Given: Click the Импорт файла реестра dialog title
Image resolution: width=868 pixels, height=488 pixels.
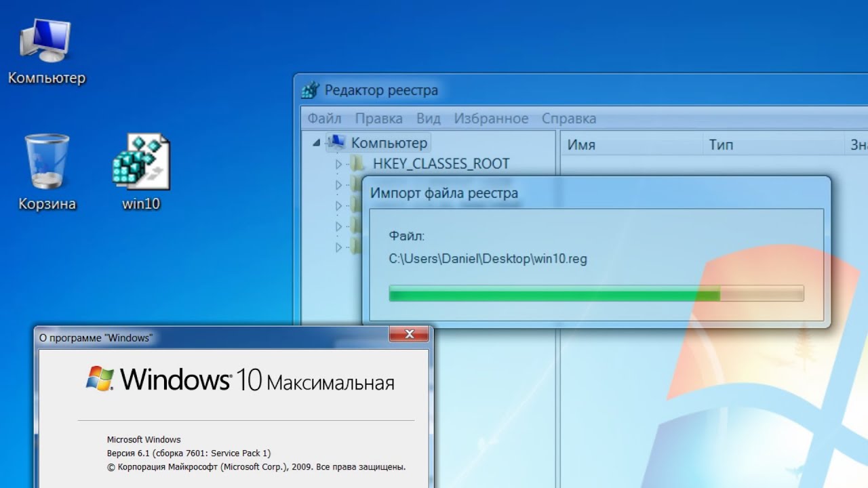Looking at the screenshot, I should [444, 193].
